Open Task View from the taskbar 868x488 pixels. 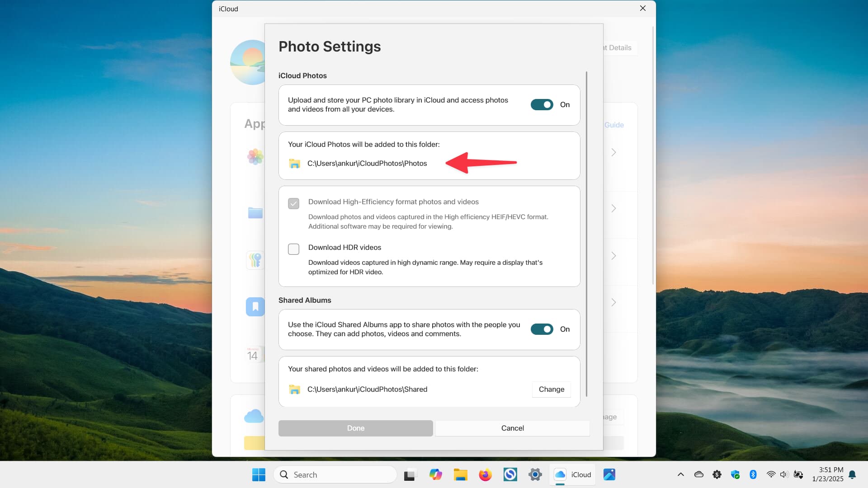click(409, 475)
